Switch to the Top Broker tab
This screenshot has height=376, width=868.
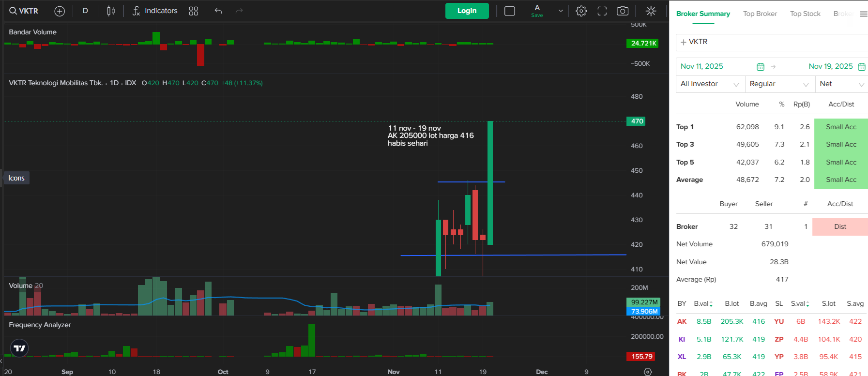pos(760,14)
